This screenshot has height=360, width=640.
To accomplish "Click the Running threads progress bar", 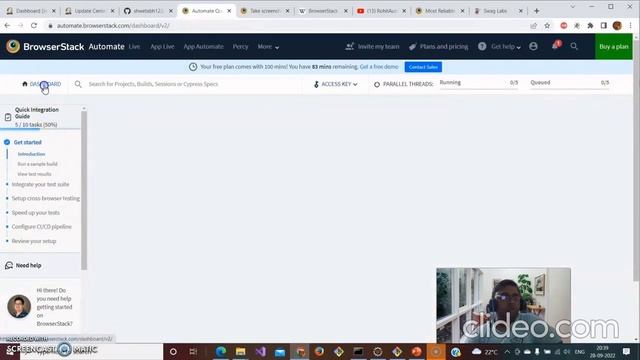I will (x=479, y=88).
